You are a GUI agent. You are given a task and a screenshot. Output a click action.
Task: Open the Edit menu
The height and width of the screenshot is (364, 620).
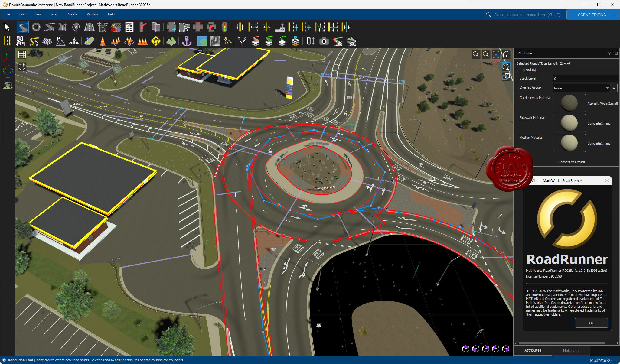(22, 14)
